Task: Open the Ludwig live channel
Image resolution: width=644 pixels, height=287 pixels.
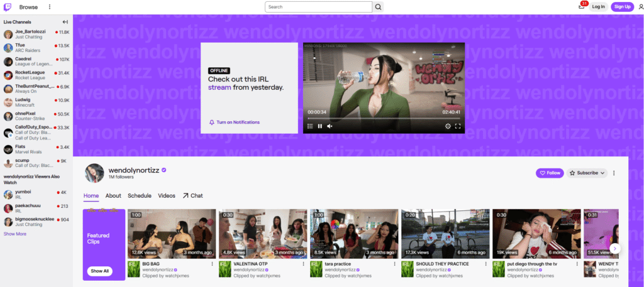Action: tap(36, 102)
